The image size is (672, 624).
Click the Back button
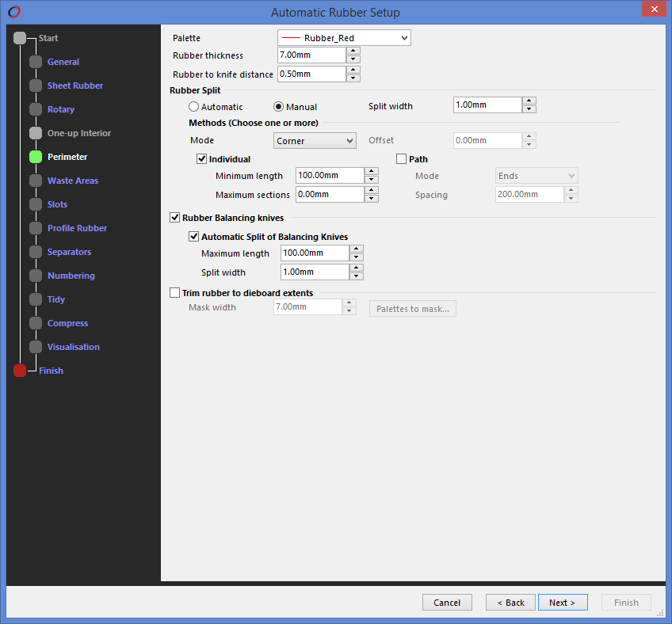point(510,603)
